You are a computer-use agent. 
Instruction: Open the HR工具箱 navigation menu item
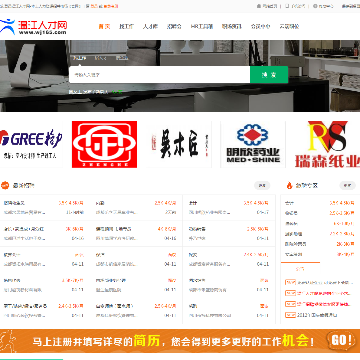(x=202, y=27)
